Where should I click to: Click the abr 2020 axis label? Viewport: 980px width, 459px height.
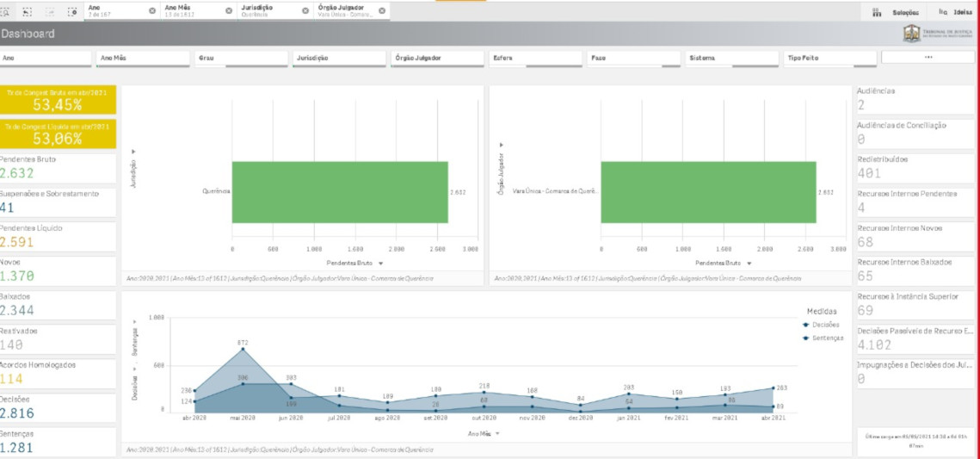[x=194, y=418]
